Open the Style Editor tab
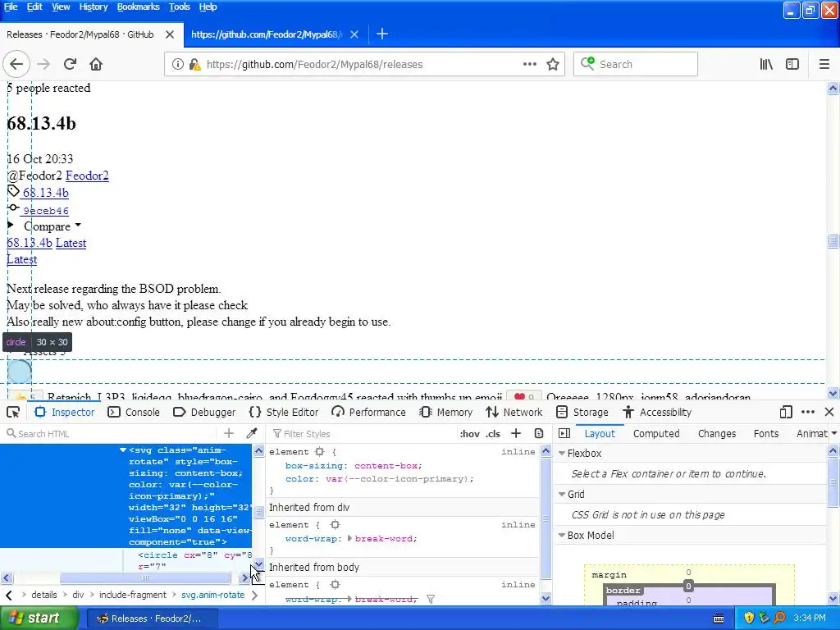 point(284,412)
